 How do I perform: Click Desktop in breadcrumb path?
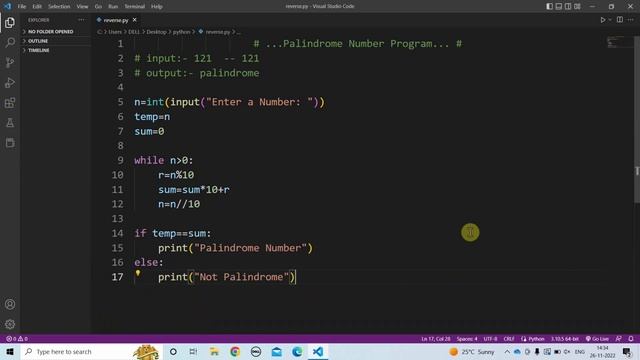(x=156, y=31)
